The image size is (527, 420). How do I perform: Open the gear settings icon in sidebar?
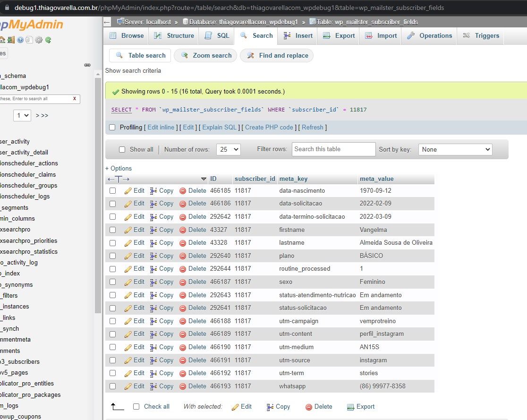[38, 40]
